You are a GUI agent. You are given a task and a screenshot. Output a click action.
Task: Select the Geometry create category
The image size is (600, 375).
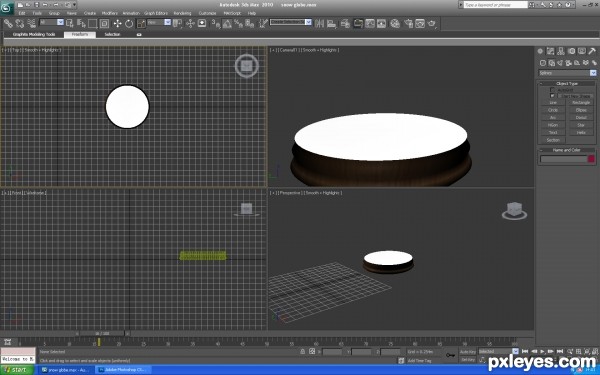click(x=543, y=63)
